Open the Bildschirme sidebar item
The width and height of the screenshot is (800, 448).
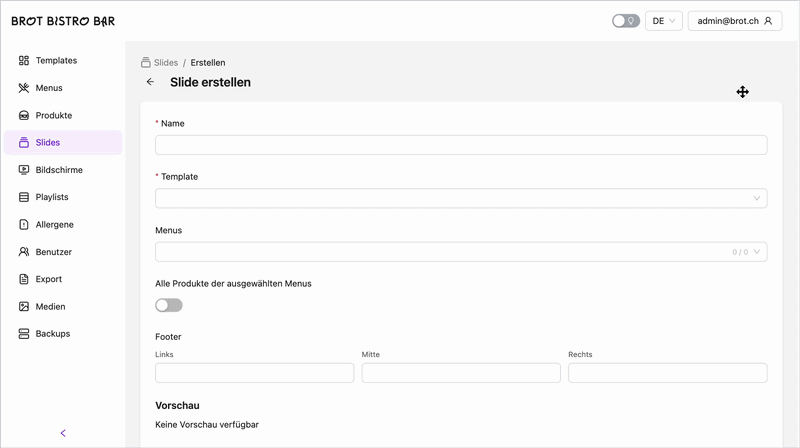63,170
